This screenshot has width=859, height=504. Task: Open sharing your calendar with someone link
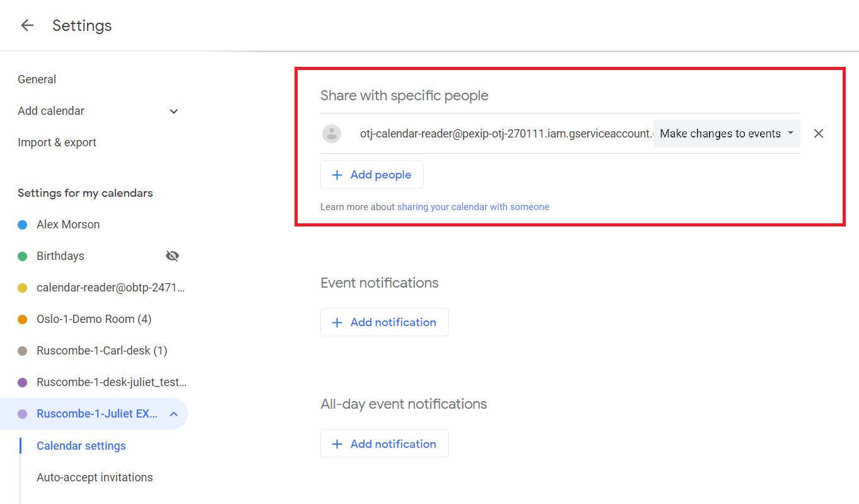472,207
